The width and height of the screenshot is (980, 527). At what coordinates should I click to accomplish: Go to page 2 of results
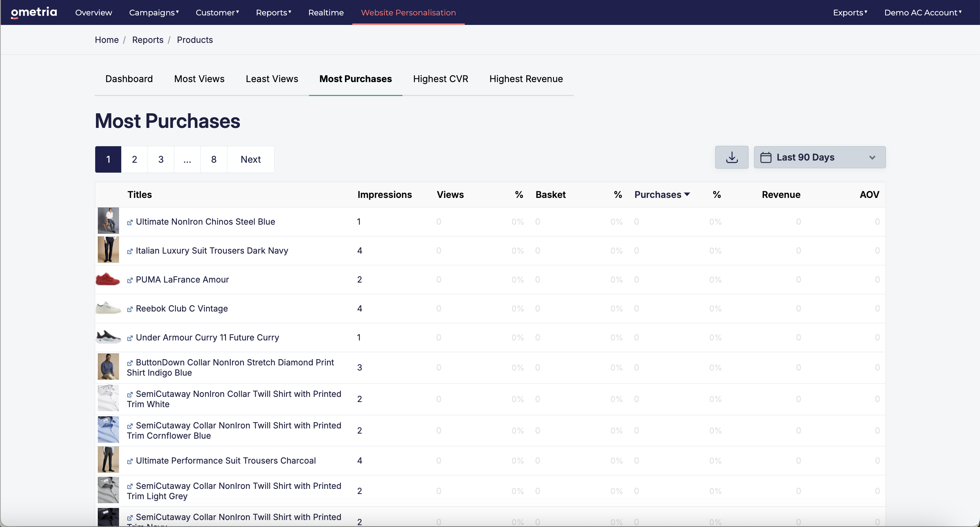pos(134,159)
